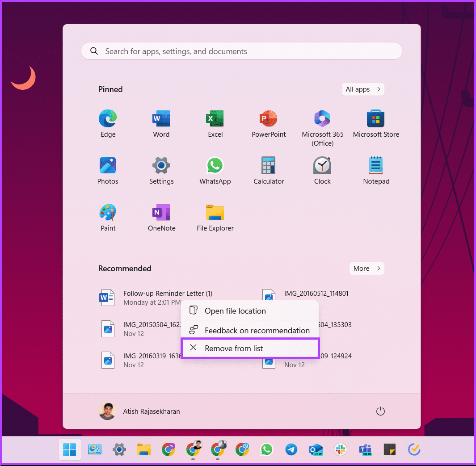Launch PowerPoint pinned app
The height and width of the screenshot is (466, 476).
[269, 124]
